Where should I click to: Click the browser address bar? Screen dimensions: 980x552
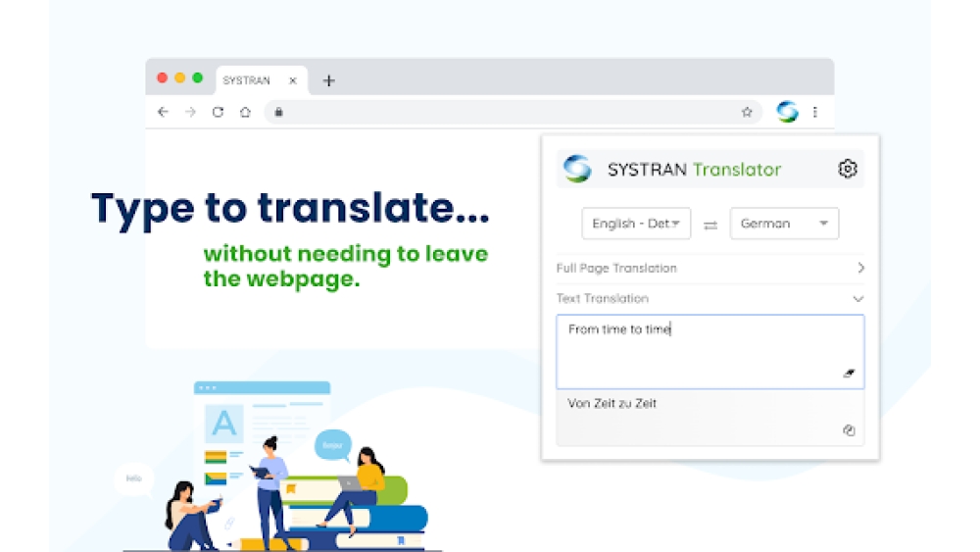513,112
